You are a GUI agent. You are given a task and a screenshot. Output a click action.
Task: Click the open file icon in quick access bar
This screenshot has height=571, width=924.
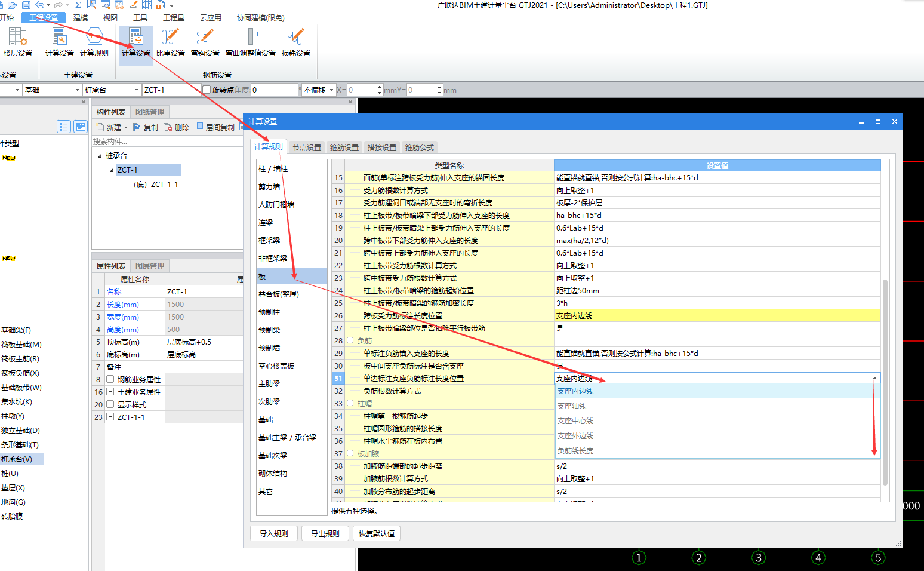[x=12, y=5]
